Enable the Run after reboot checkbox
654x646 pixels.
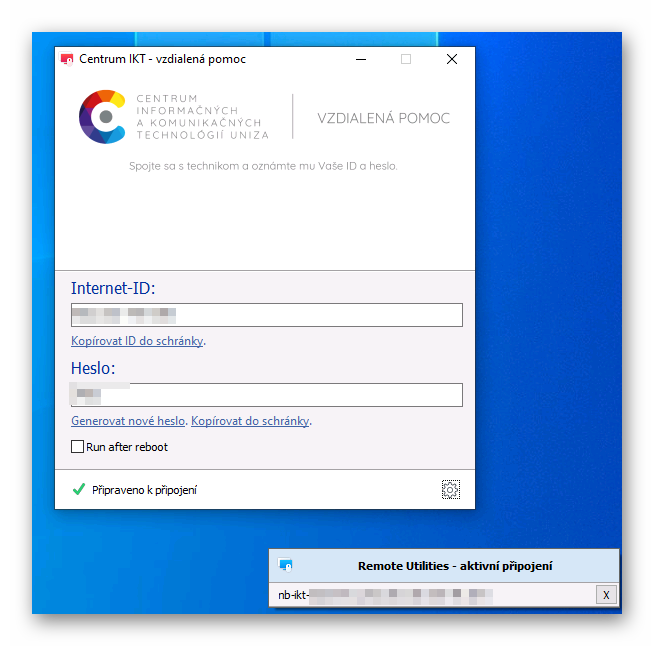[x=77, y=447]
